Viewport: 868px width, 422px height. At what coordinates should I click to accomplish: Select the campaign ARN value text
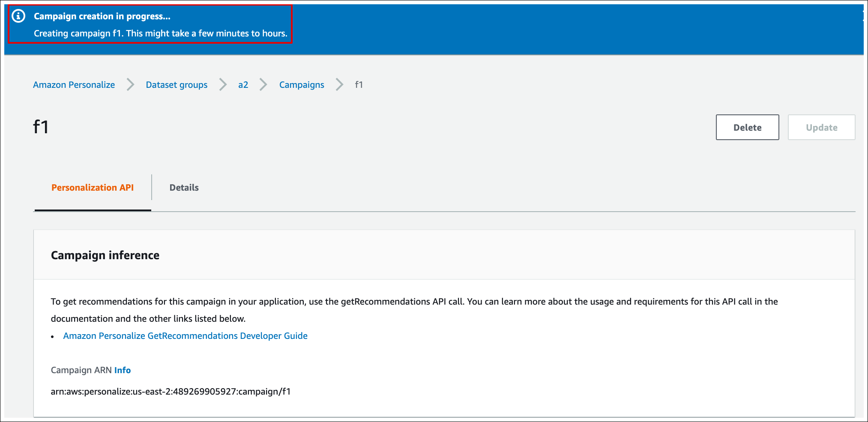(x=171, y=392)
